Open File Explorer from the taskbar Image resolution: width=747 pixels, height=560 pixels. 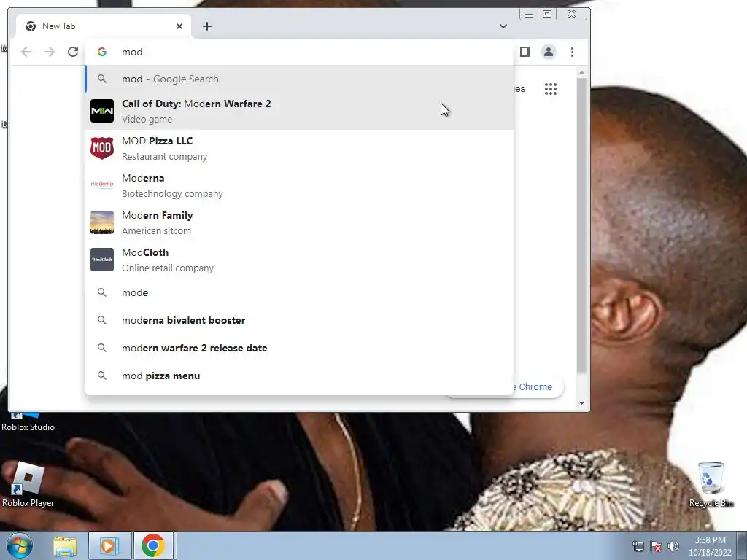point(65,546)
